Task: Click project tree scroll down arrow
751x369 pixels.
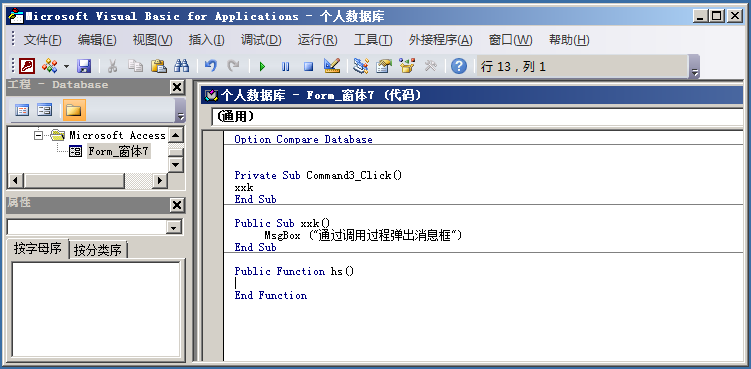Action: (x=176, y=165)
